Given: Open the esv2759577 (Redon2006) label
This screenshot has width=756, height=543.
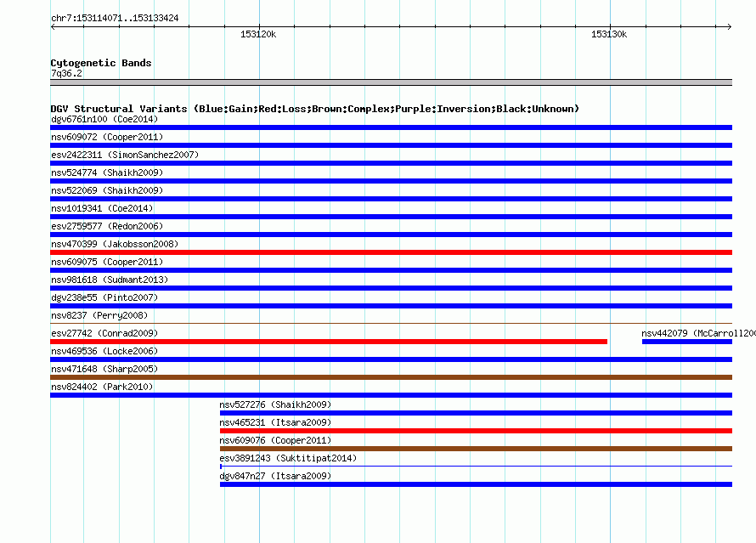Looking at the screenshot, I should tap(107, 226).
